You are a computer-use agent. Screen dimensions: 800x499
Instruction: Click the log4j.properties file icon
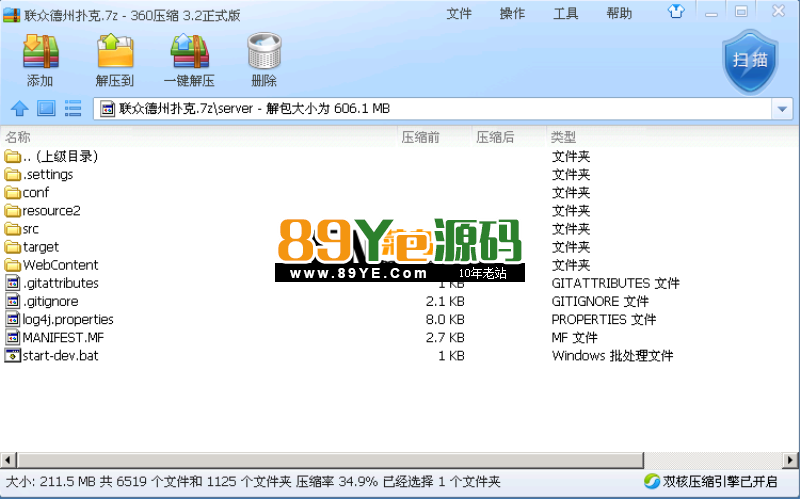pos(12,319)
